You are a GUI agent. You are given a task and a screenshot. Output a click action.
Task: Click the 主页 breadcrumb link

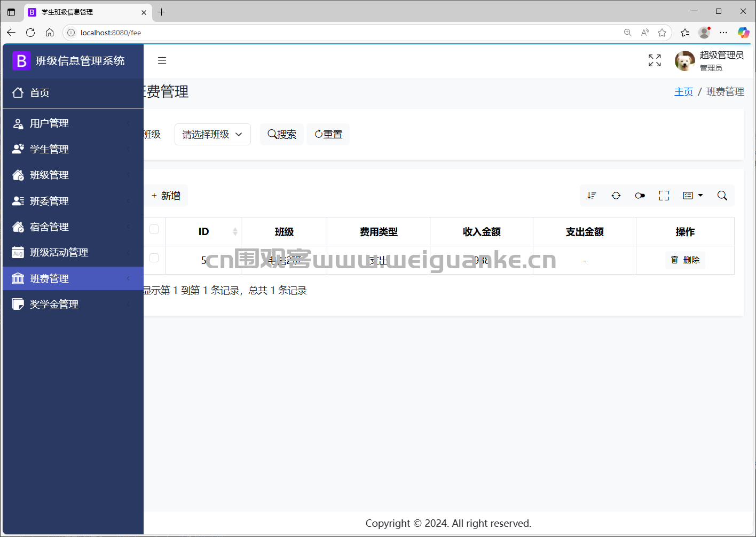pyautogui.click(x=683, y=92)
